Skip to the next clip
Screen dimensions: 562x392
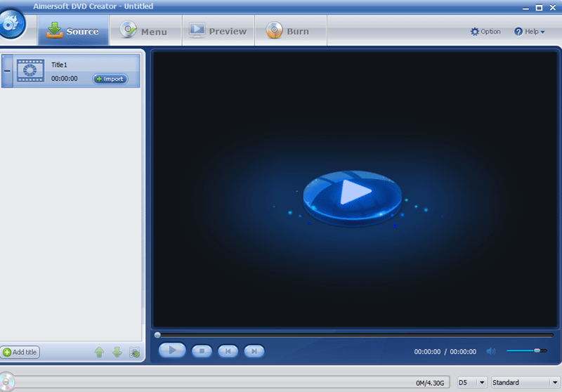(254, 351)
